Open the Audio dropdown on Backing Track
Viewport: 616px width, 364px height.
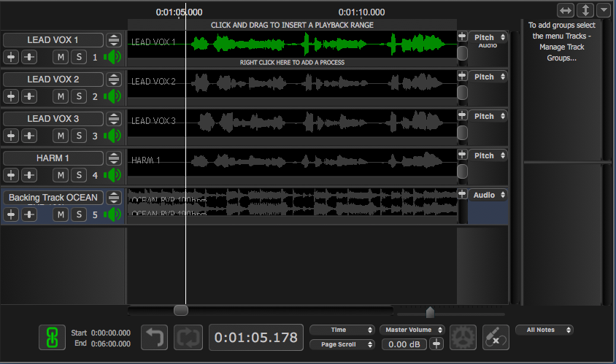(488, 195)
